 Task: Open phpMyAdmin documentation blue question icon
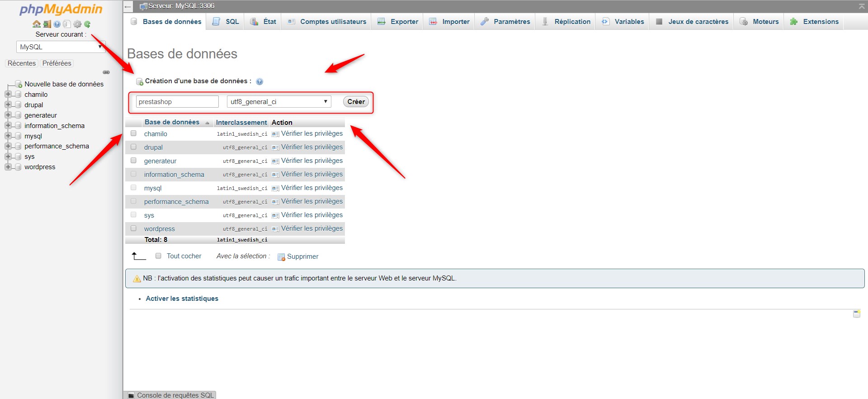[x=57, y=24]
